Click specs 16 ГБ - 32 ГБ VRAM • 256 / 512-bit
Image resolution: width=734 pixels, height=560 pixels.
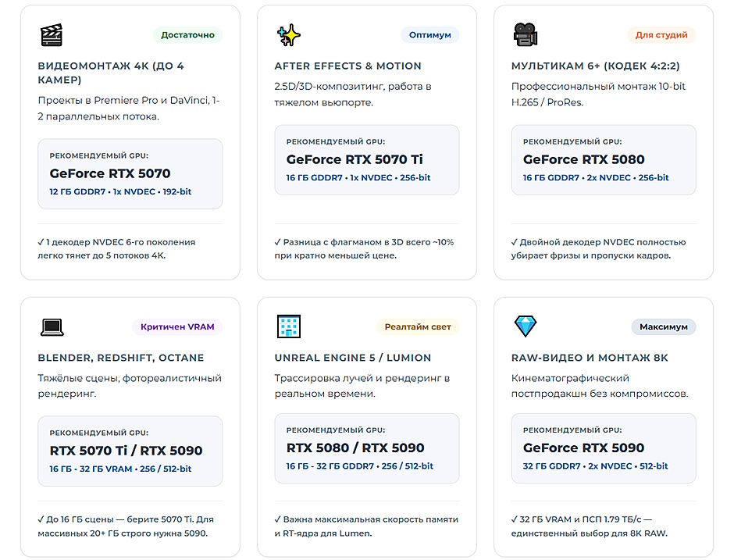tap(120, 469)
